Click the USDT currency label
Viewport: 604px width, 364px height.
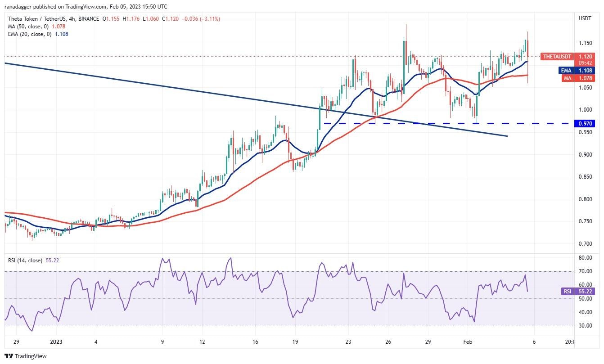coord(585,18)
